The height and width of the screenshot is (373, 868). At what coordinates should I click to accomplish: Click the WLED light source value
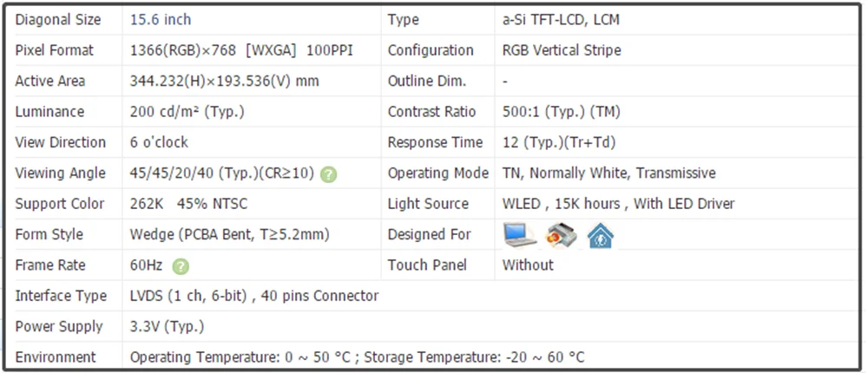click(618, 204)
